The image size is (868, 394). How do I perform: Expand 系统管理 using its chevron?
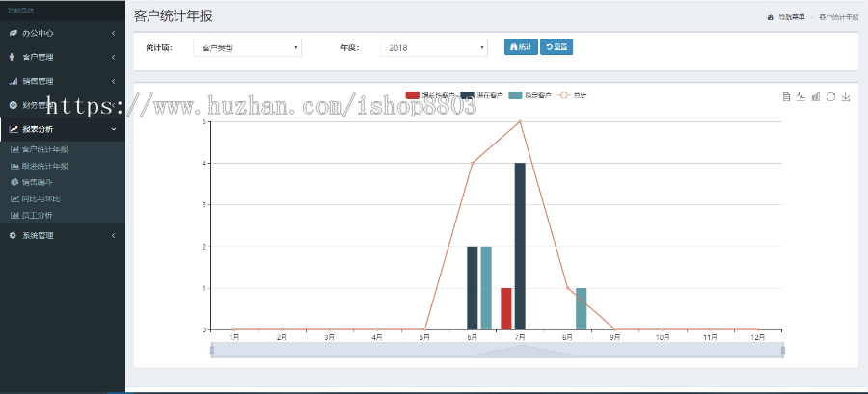coord(113,235)
